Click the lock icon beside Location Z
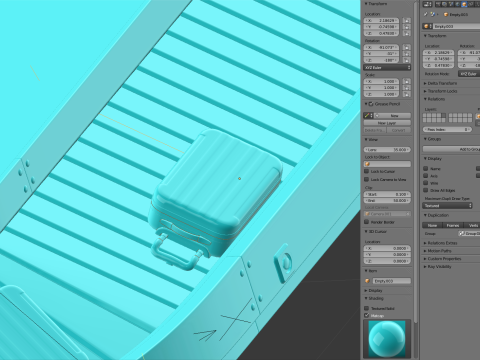This screenshot has height=360, width=480. coord(406,33)
